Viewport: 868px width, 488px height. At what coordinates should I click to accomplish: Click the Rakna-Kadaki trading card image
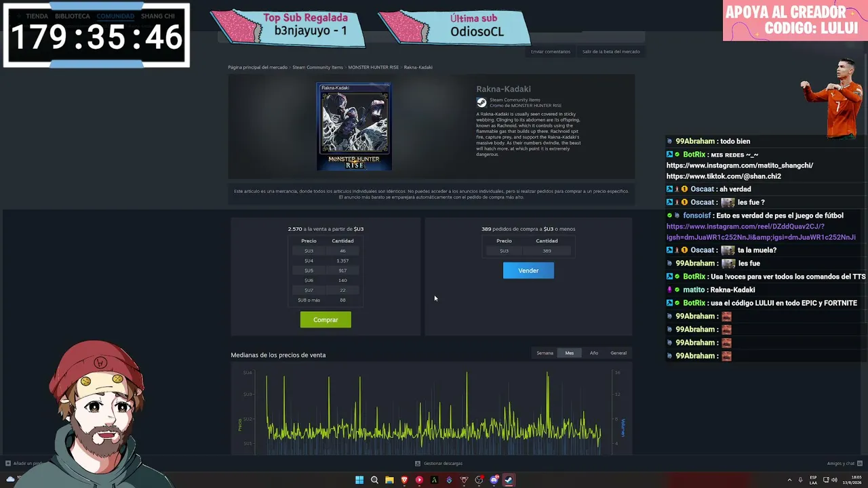354,127
